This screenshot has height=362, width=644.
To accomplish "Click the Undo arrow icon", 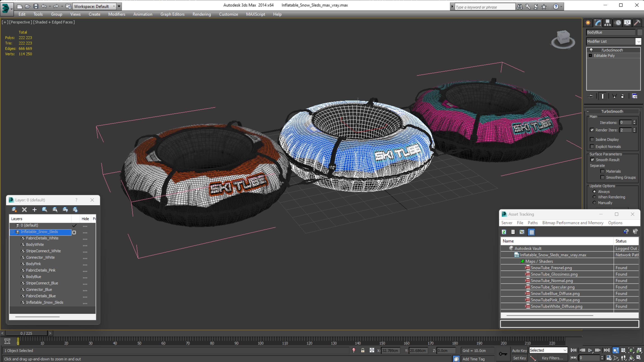I will 44,6.
